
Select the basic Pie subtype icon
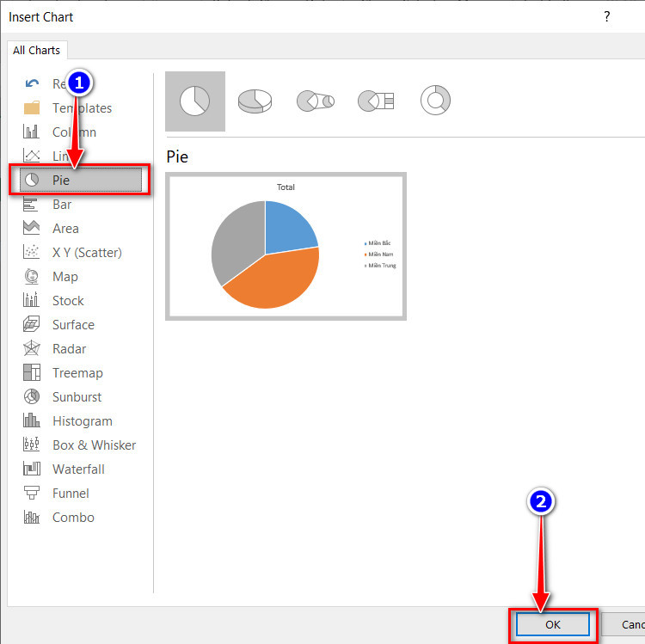(195, 101)
